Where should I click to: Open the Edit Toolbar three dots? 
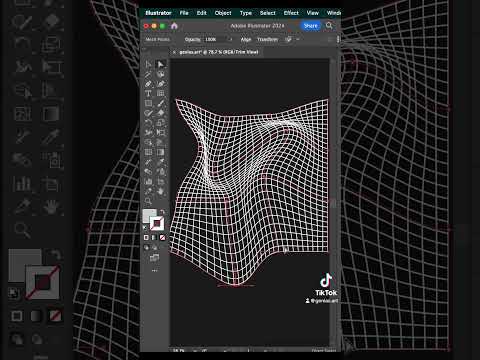pos(155,270)
